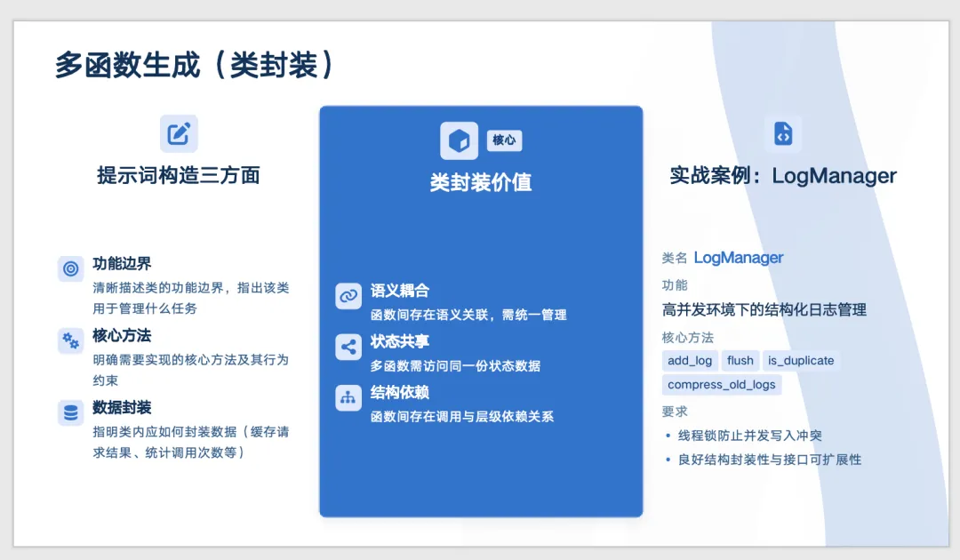Click the hierarchy icon beside 结构依赖
This screenshot has height=560, width=960.
click(x=348, y=398)
